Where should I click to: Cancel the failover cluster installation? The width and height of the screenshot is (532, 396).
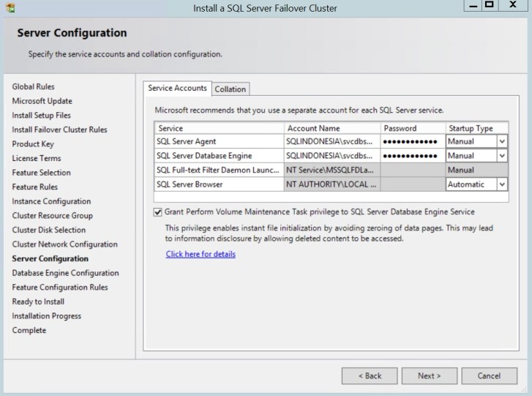pyautogui.click(x=488, y=376)
